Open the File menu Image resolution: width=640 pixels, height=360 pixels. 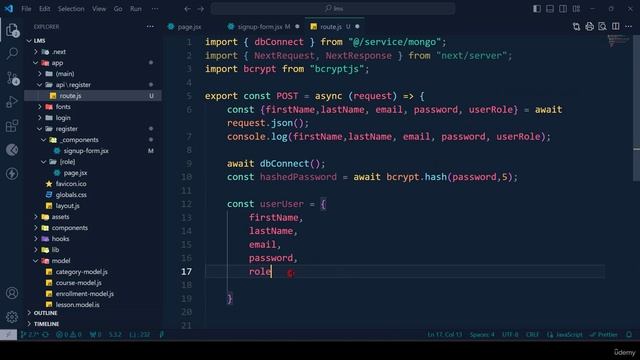[x=26, y=9]
